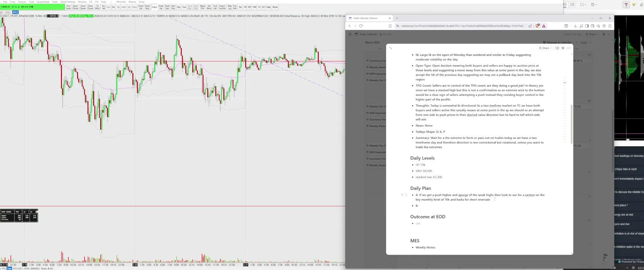Switch chart to the 15M timeframe
This screenshot has width=644, height=270.
[254, 7]
